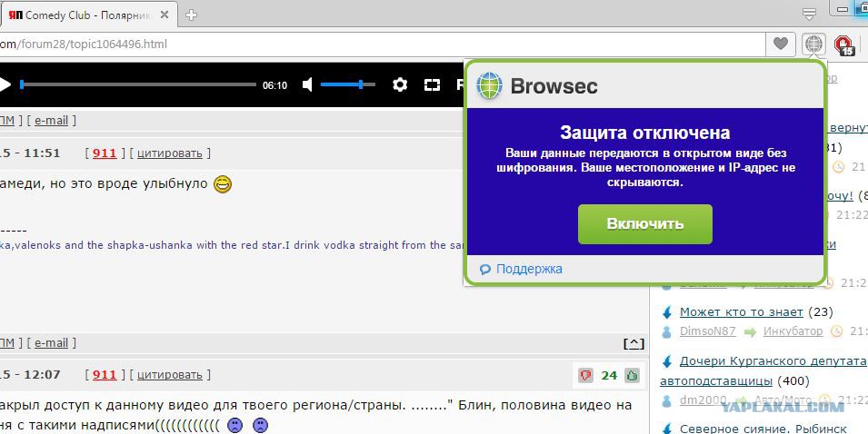Open the Поддержка support link
The height and width of the screenshot is (434, 868).
coord(529,270)
